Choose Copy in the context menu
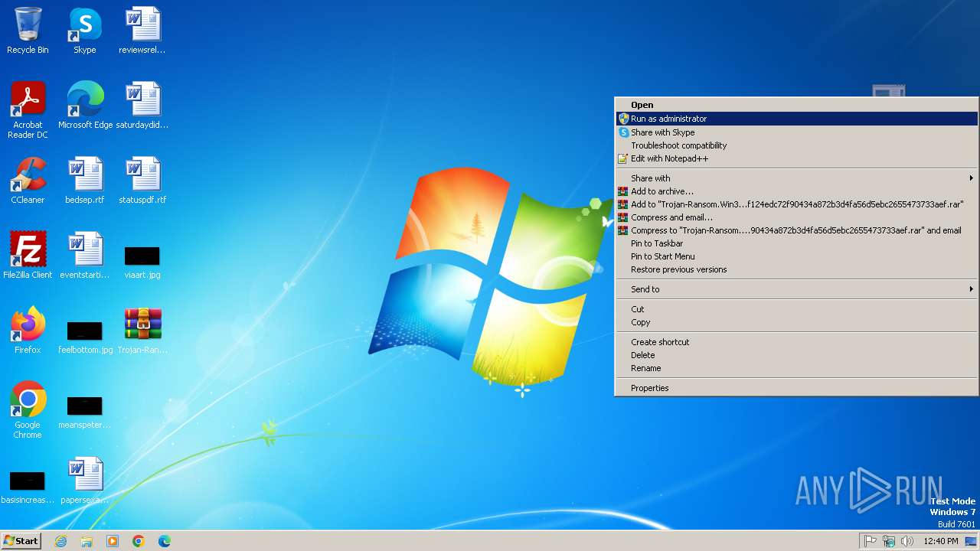The image size is (980, 551). click(x=796, y=322)
